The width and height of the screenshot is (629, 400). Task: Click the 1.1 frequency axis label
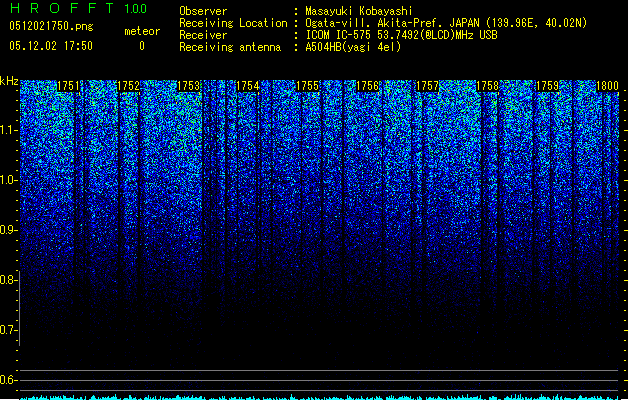9,130
